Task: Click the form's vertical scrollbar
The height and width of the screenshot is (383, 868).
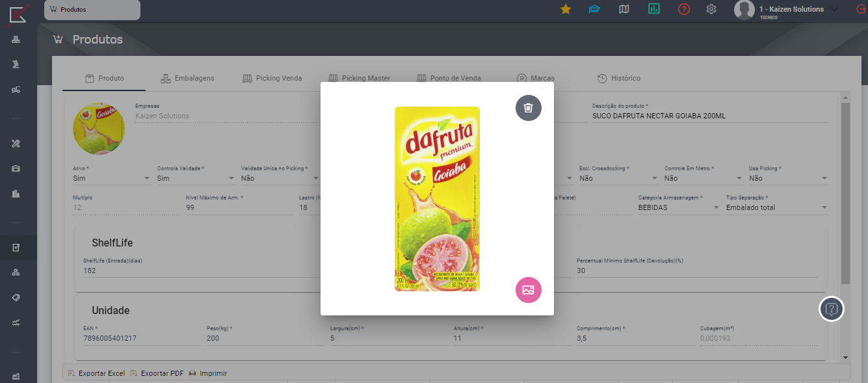Action: (845, 193)
